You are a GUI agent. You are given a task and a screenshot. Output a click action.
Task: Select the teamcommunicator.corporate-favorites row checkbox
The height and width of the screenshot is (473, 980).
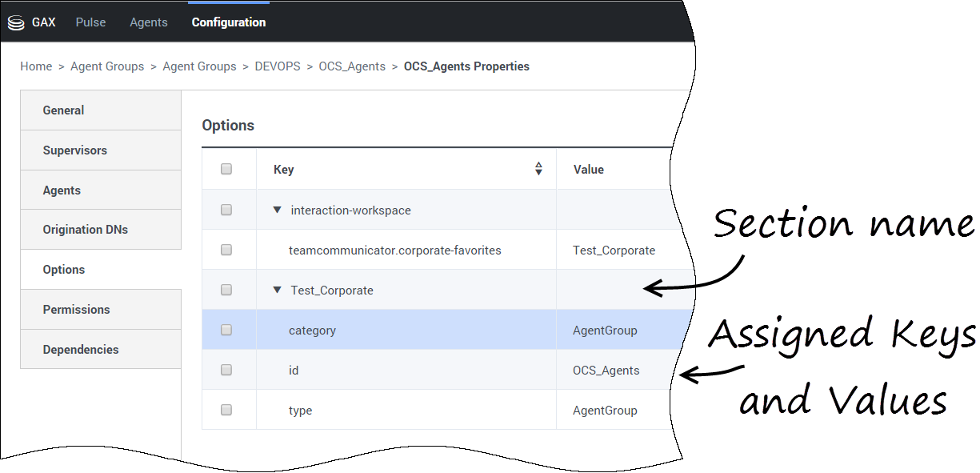226,250
